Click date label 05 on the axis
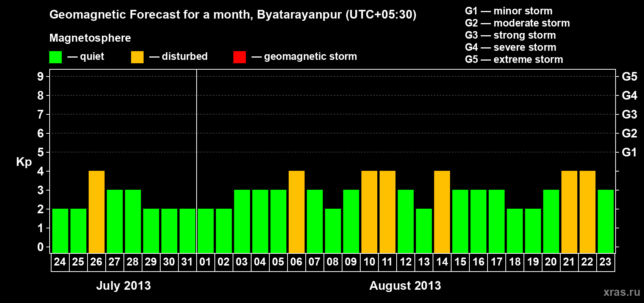The height and width of the screenshot is (303, 644). click(x=278, y=262)
